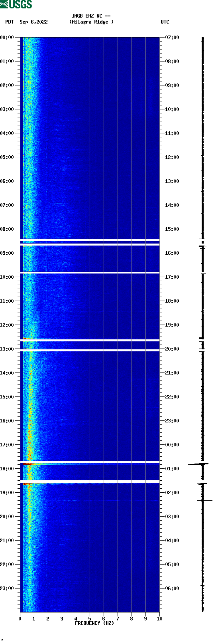This screenshot has width=220, height=644.
Task: Click the 02:00 UTC label on the right axis
Action: 172,493
